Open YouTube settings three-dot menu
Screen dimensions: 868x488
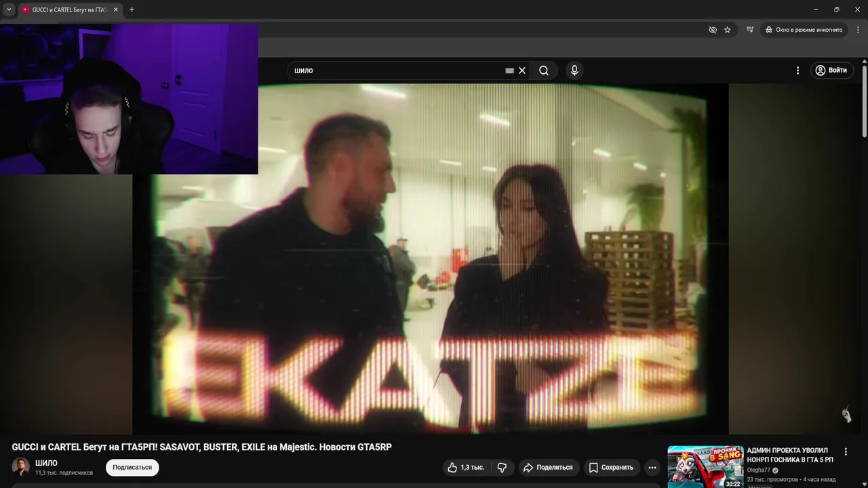coord(797,70)
